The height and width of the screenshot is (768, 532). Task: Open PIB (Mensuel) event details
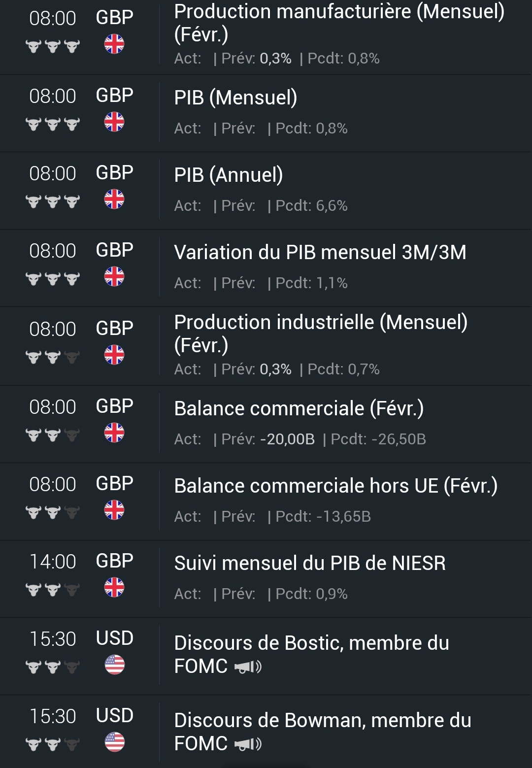click(x=235, y=98)
